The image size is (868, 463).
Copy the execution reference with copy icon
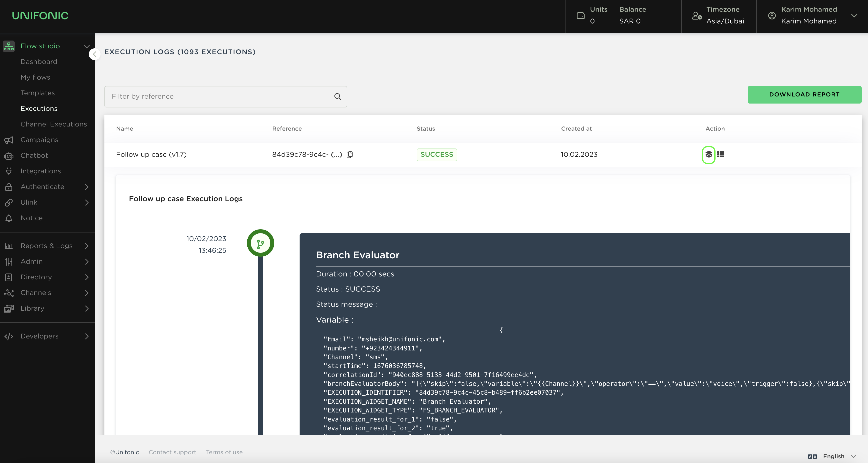(x=350, y=154)
